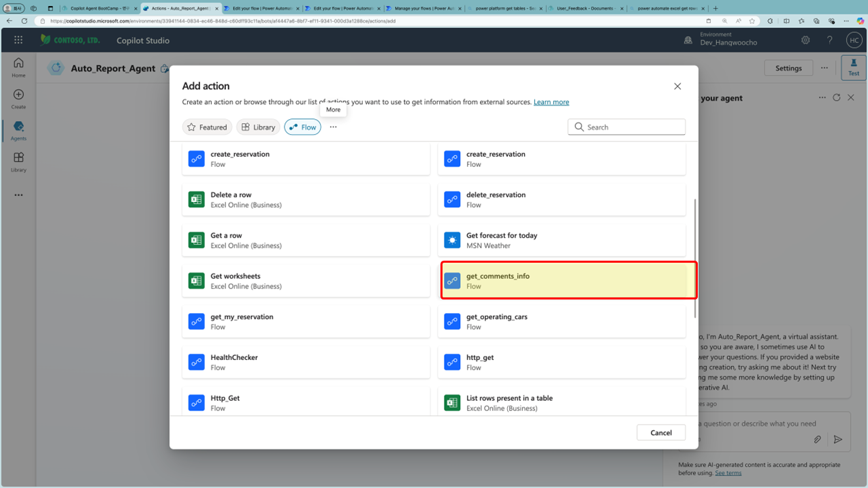Choose the get_my_reservation flow
Viewport: 868px width, 488px height.
[x=306, y=322]
